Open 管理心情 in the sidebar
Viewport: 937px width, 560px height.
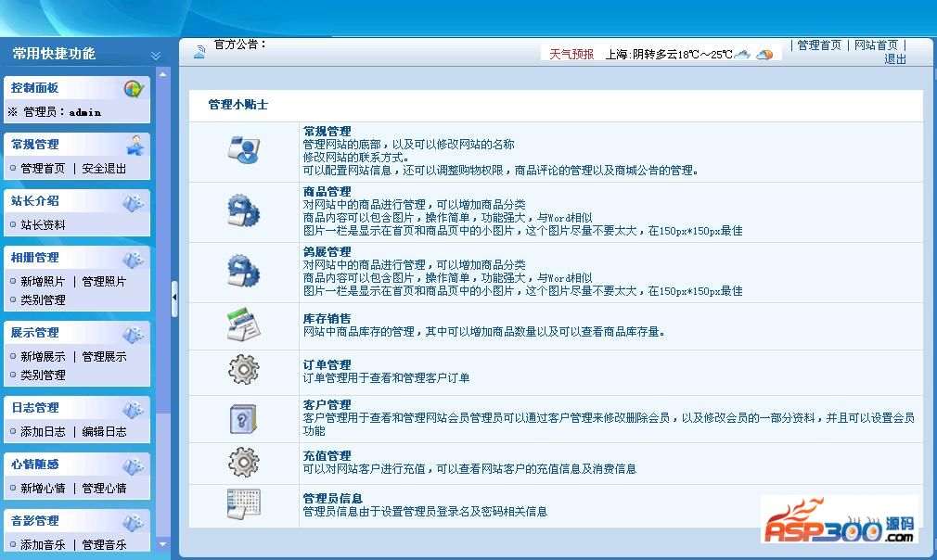point(104,489)
